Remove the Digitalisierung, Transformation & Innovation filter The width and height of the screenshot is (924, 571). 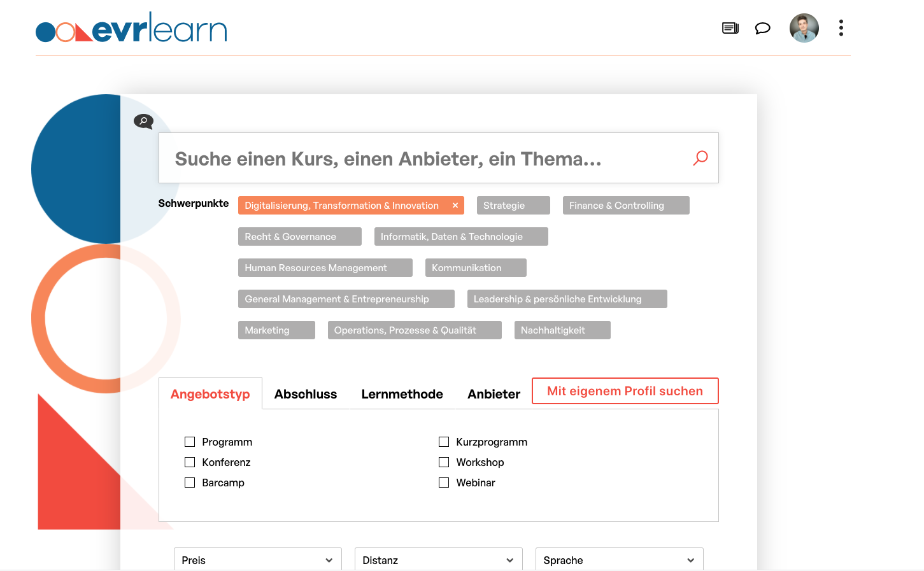click(x=455, y=205)
